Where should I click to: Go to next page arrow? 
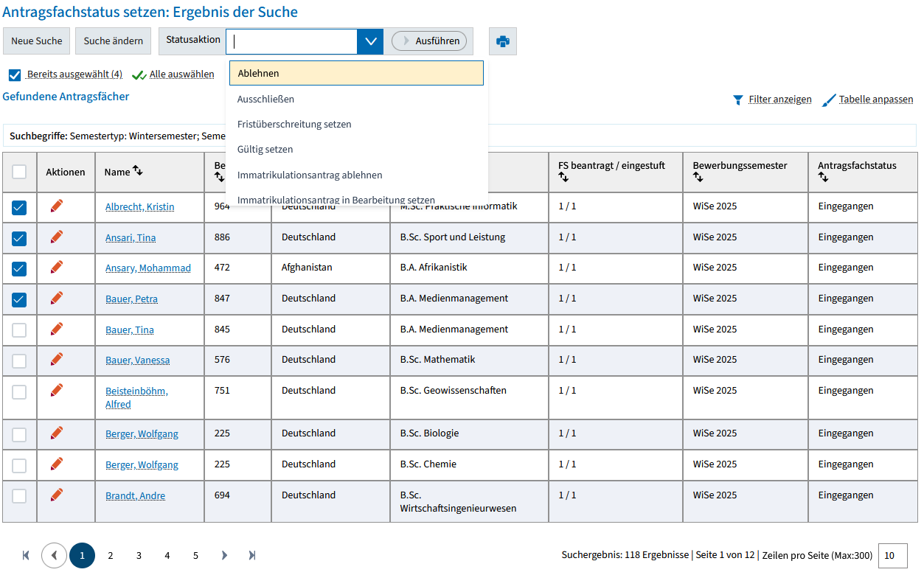[x=224, y=555]
